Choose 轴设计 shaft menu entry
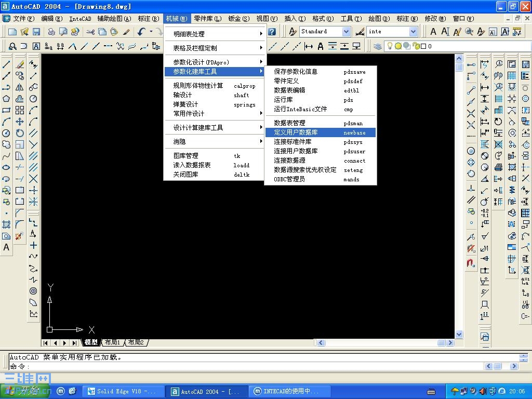532x399 pixels. pos(215,95)
